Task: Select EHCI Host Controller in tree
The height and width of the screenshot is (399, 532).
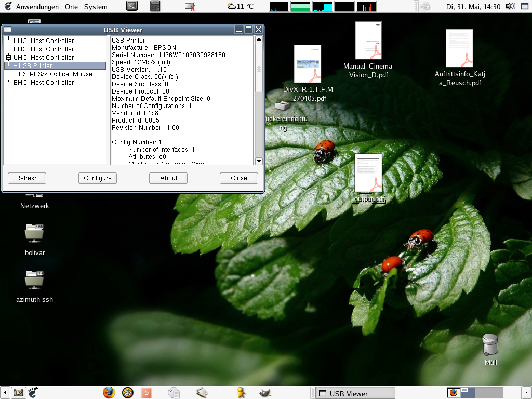Action: click(44, 83)
